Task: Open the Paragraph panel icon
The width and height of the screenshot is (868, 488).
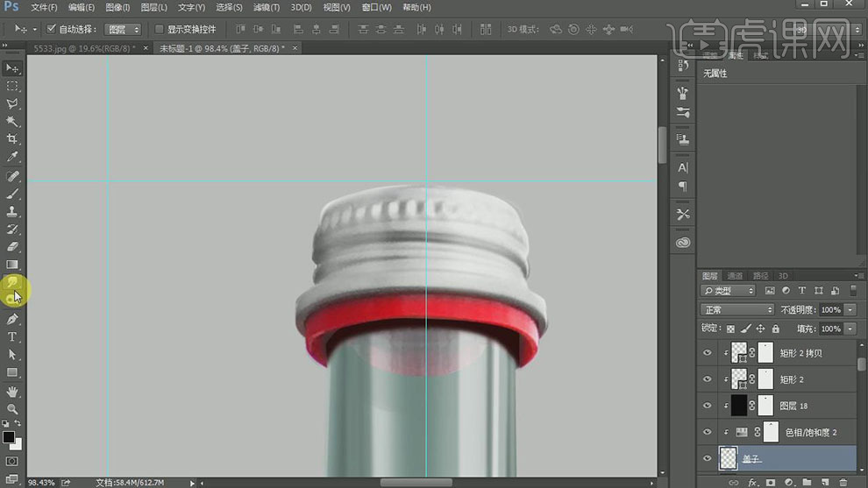Action: (683, 187)
